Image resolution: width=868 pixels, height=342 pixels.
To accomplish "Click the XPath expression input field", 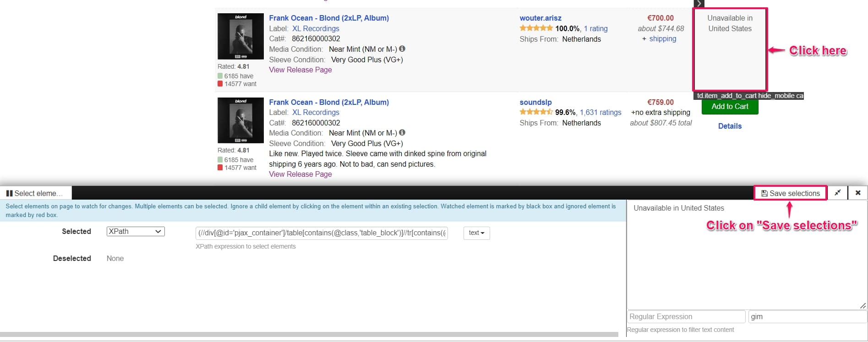I will [322, 233].
